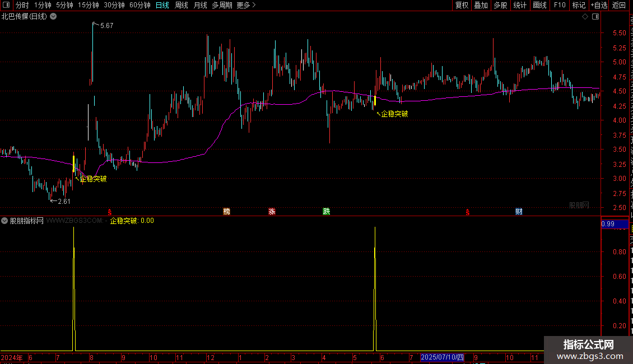Open the 统计 statistics button

pos(519,5)
